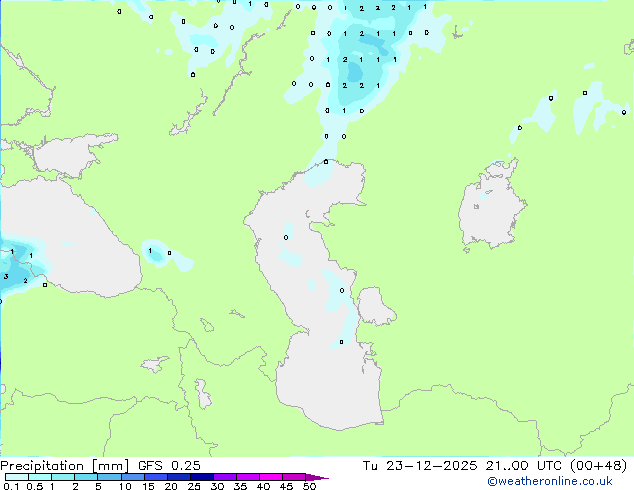Screen dimensions: 634x490
Task: Click the '21..00 UTC' time text
Action: point(524,466)
